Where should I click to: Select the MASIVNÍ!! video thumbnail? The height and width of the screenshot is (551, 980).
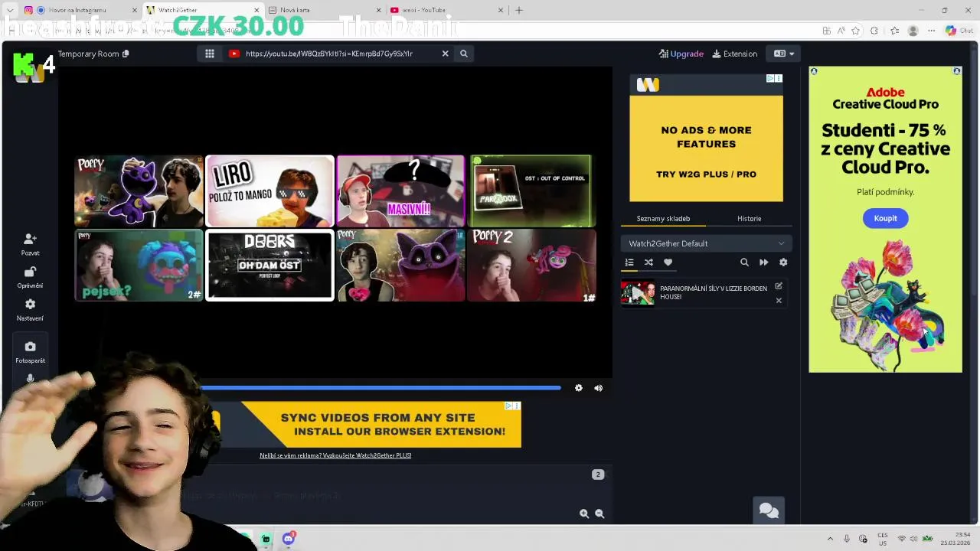click(x=400, y=191)
